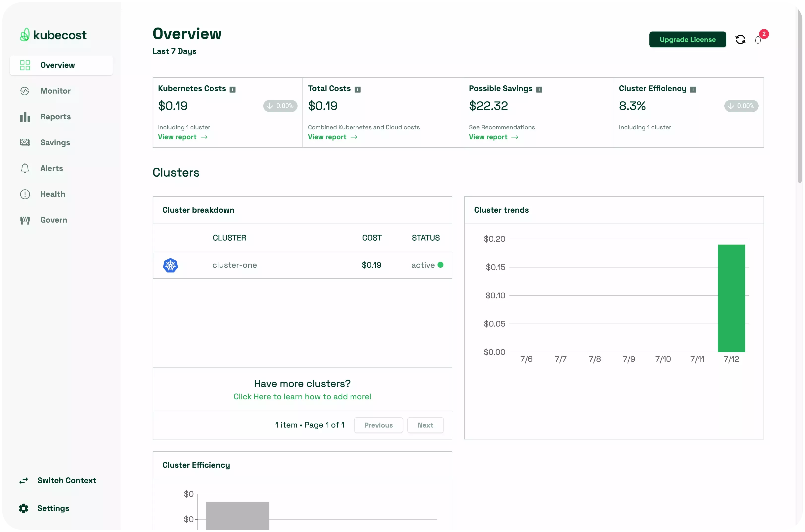Click the Govern sidebar icon
Viewport: 805px width, 532px height.
click(x=24, y=220)
